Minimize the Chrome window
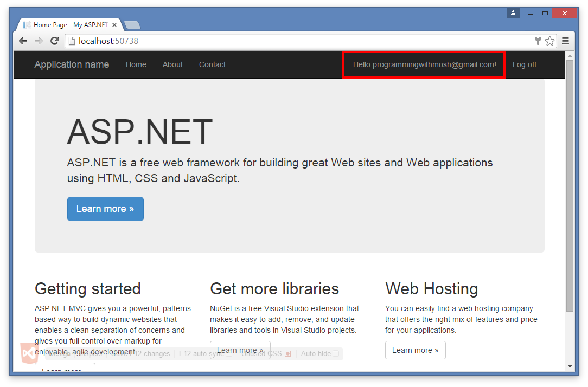This screenshot has width=588, height=387. pyautogui.click(x=531, y=14)
